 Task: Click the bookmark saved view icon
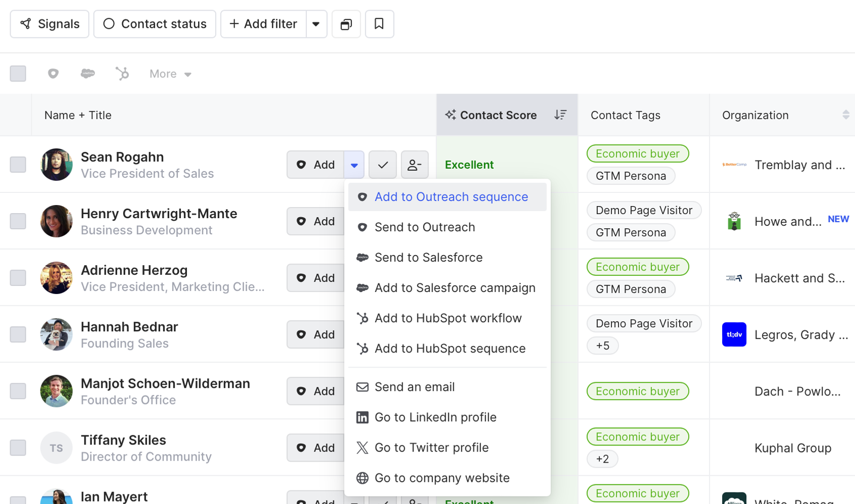tap(379, 24)
